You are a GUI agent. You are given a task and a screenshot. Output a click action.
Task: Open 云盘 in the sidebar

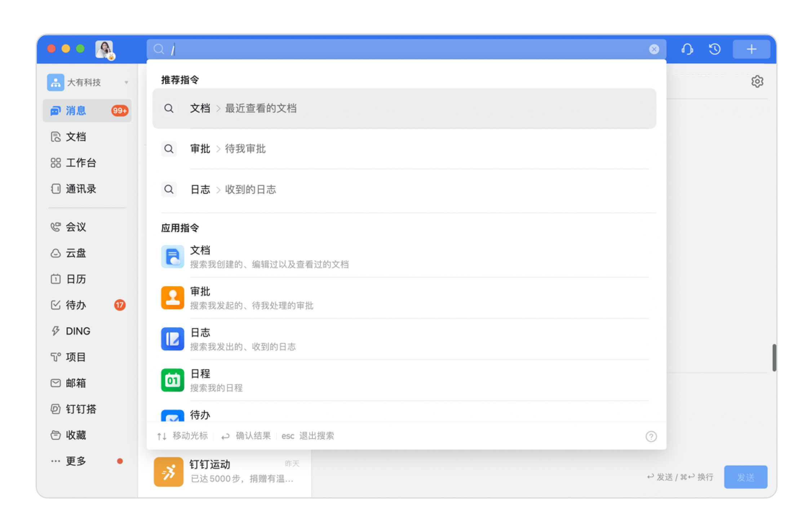coord(87,253)
